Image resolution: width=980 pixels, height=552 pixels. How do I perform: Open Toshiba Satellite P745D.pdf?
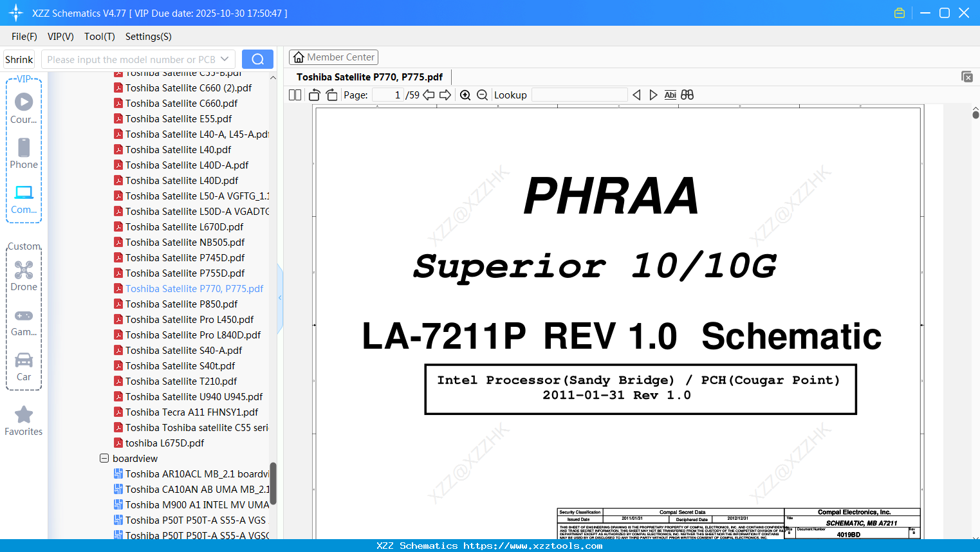(185, 257)
